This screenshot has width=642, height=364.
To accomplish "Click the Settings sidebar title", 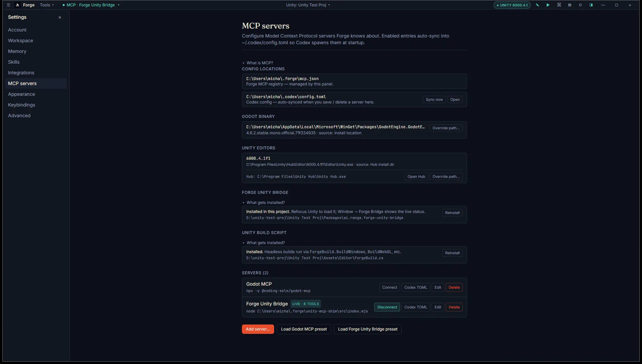I will 17,17.
